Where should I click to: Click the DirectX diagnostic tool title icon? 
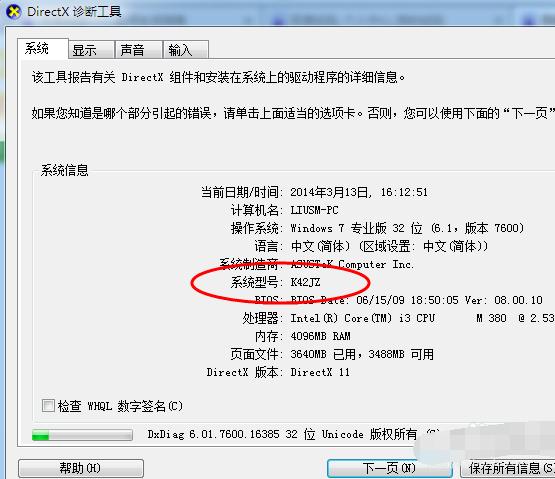click(13, 12)
